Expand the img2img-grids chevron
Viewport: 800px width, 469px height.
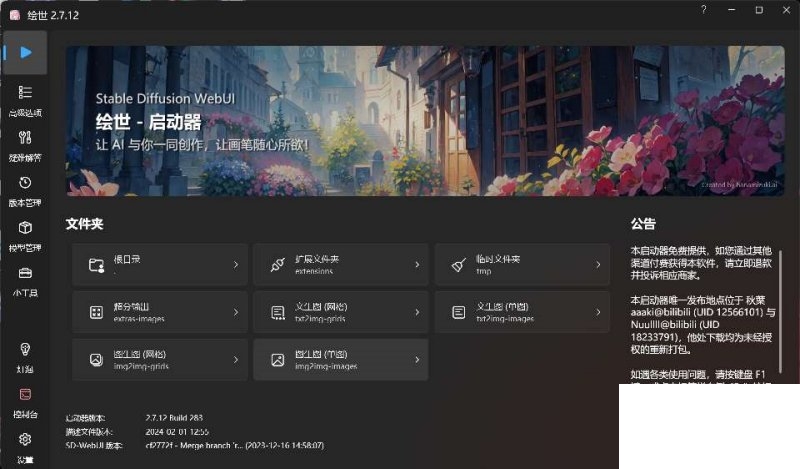[236, 360]
